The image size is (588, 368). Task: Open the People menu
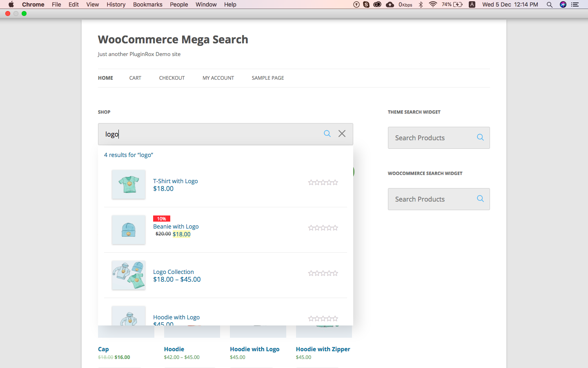(x=179, y=4)
